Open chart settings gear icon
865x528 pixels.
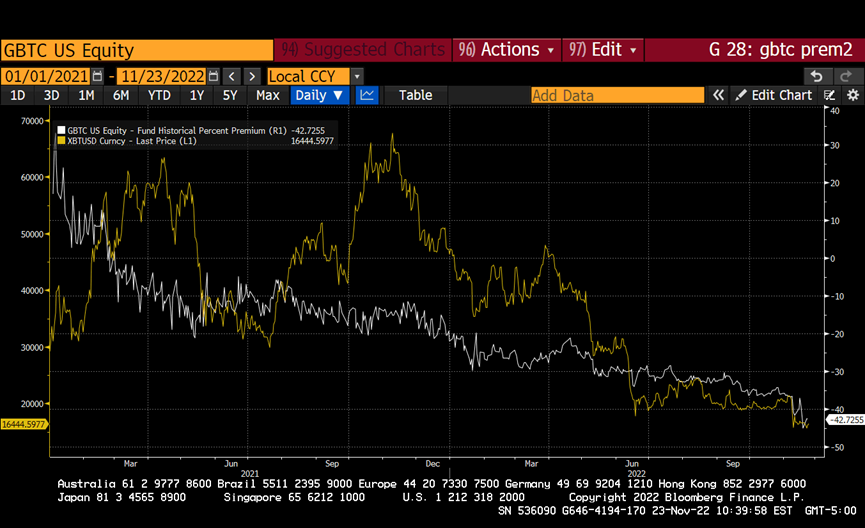click(x=852, y=95)
